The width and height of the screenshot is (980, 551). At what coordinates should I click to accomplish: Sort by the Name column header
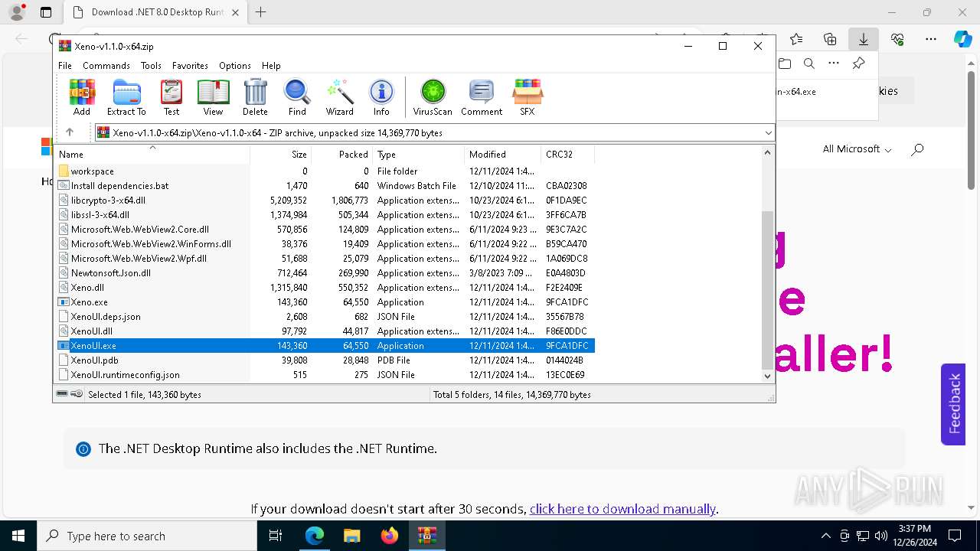pos(152,154)
